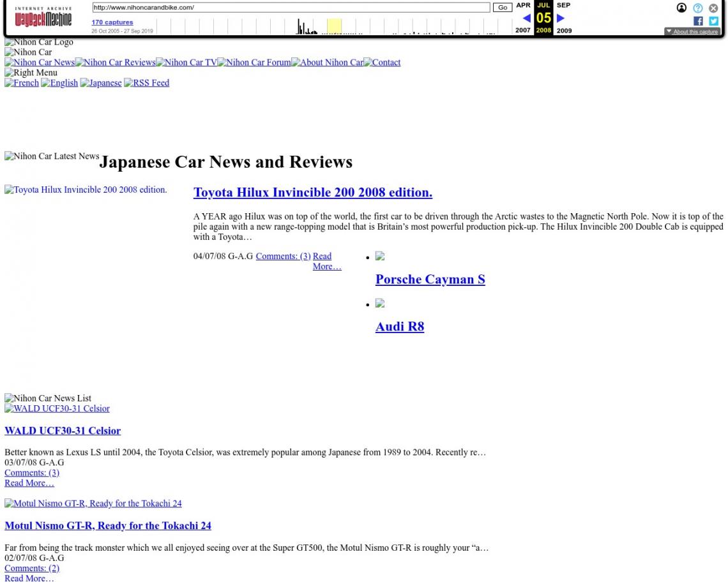Open Toyota Hilux Invincible 200 headline

click(x=313, y=192)
